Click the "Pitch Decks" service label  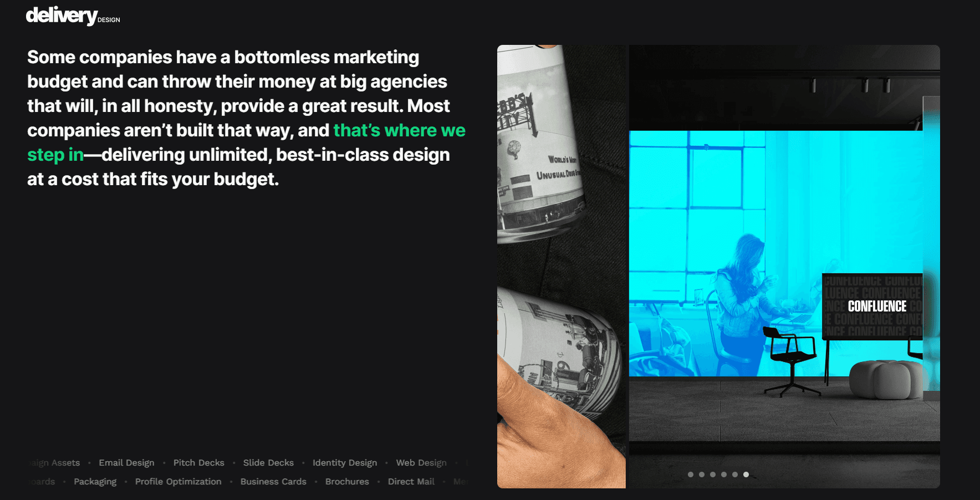(198, 463)
